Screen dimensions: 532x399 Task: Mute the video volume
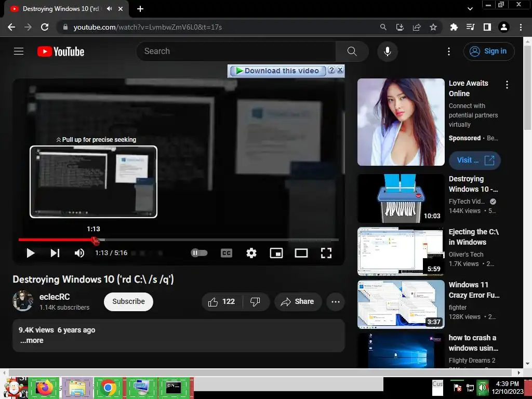(79, 253)
